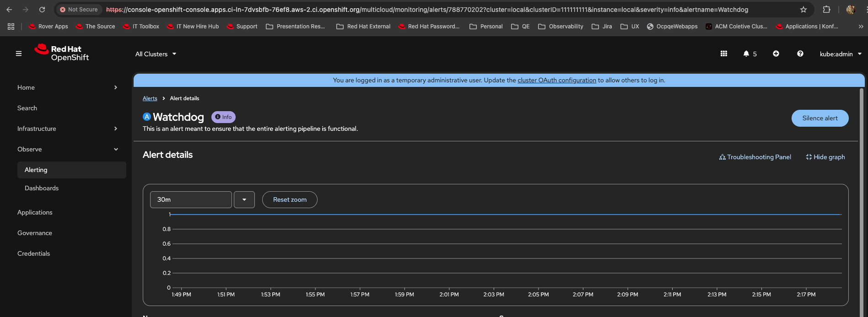Open the help question mark icon

(x=800, y=54)
